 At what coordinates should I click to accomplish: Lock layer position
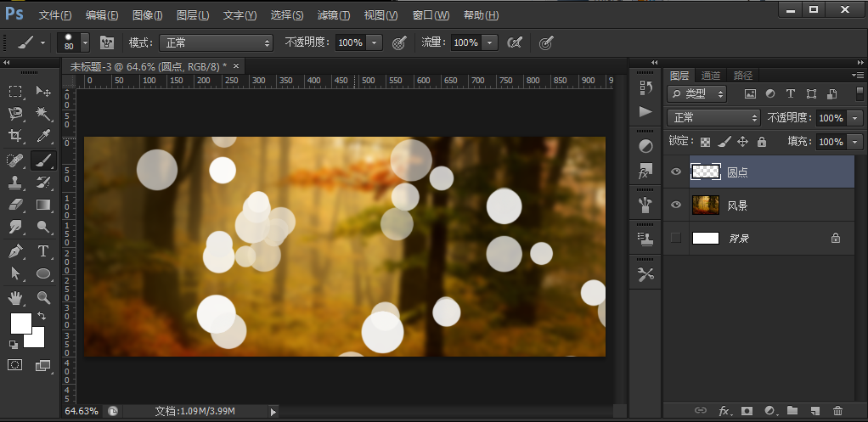pos(743,142)
